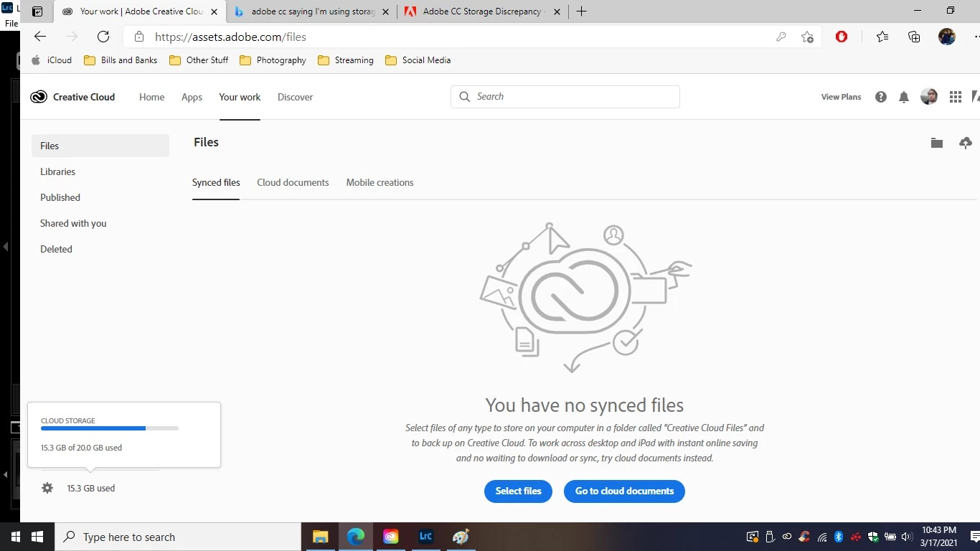Open the Bills and Banks bookmark folder
This screenshot has height=551, width=980.
tap(121, 60)
